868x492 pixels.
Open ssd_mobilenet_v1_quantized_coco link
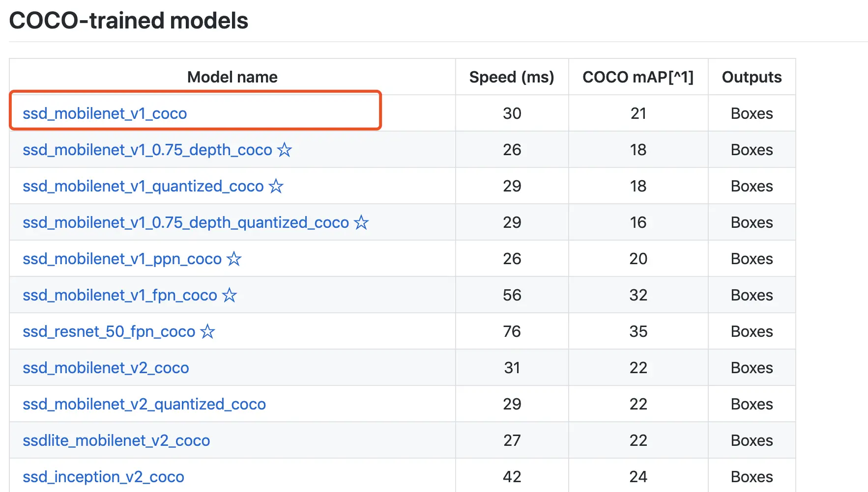pyautogui.click(x=143, y=186)
